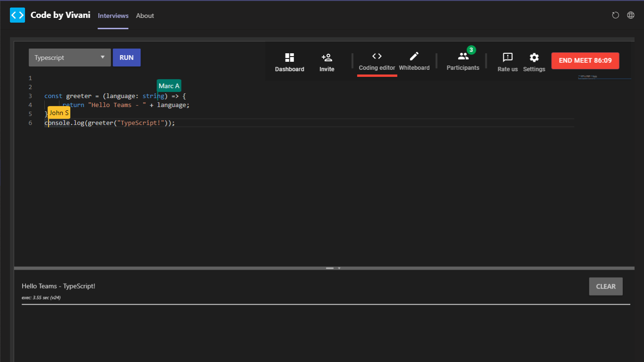
Task: Click the Hello Teams - TypeScript! output text
Action: tap(58, 286)
